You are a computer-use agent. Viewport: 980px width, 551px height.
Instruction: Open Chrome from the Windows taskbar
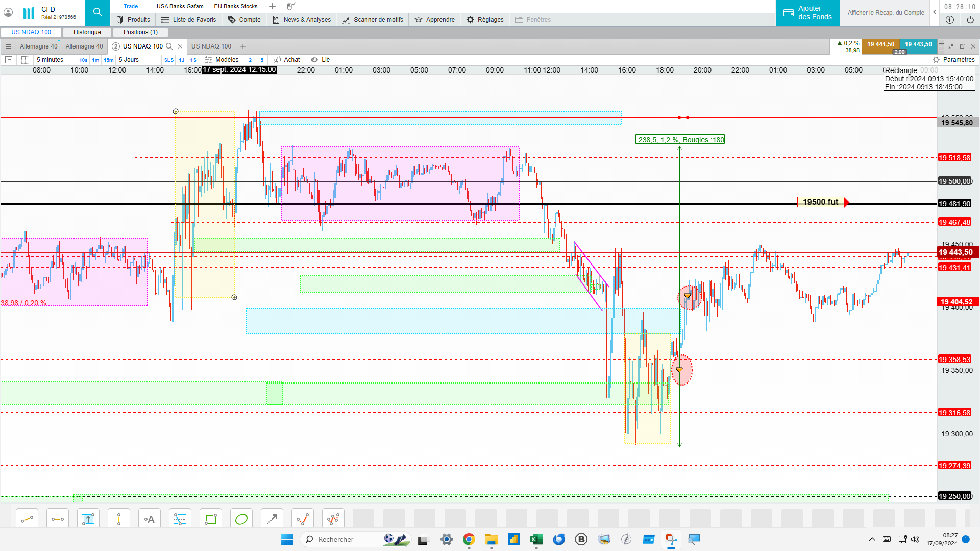tap(469, 539)
